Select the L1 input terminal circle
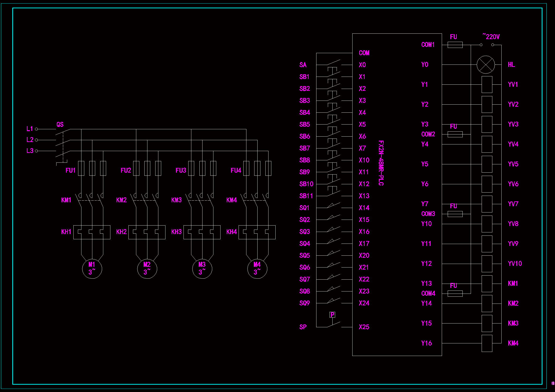 click(x=37, y=129)
